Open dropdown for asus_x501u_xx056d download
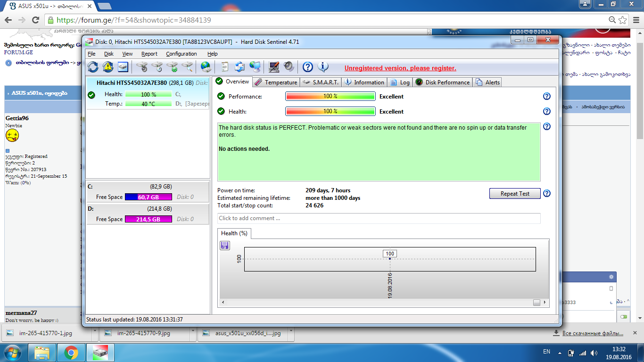This screenshot has height=362, width=644. tap(291, 333)
